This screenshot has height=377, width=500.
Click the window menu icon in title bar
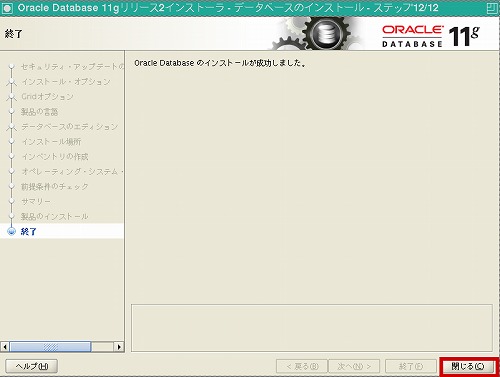click(7, 8)
